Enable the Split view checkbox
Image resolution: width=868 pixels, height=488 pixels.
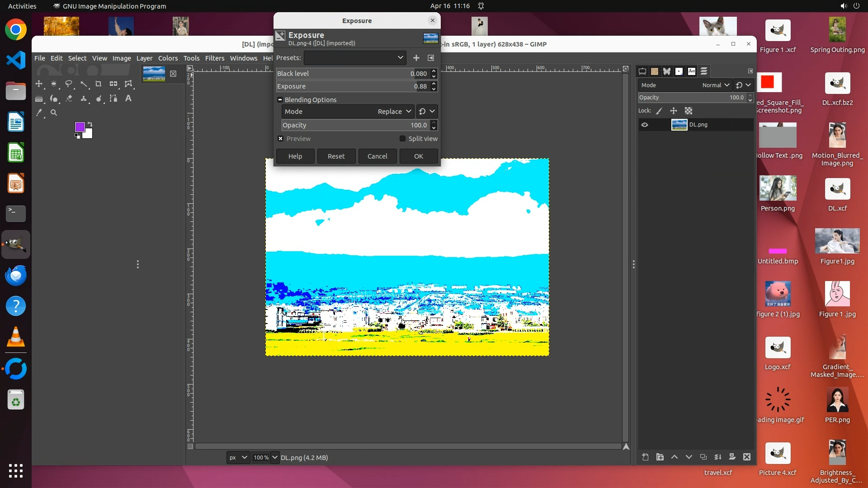[x=402, y=139]
